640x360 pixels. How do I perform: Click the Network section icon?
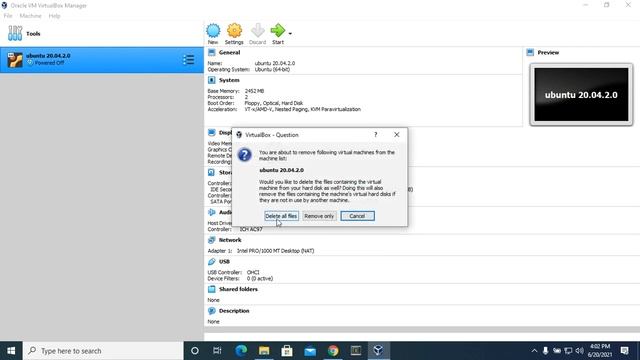(211, 240)
